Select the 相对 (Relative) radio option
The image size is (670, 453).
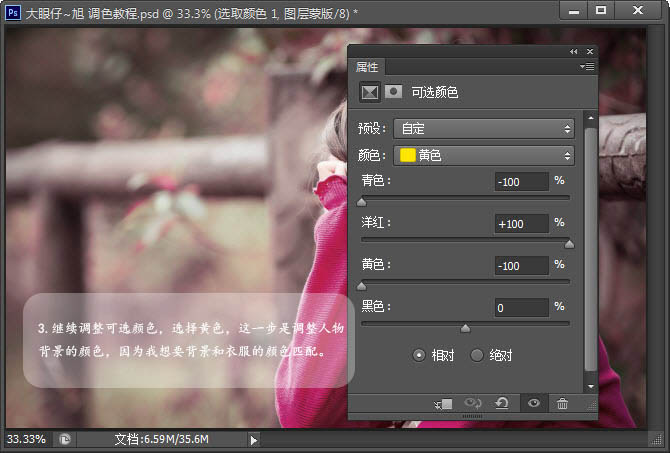[x=421, y=355]
